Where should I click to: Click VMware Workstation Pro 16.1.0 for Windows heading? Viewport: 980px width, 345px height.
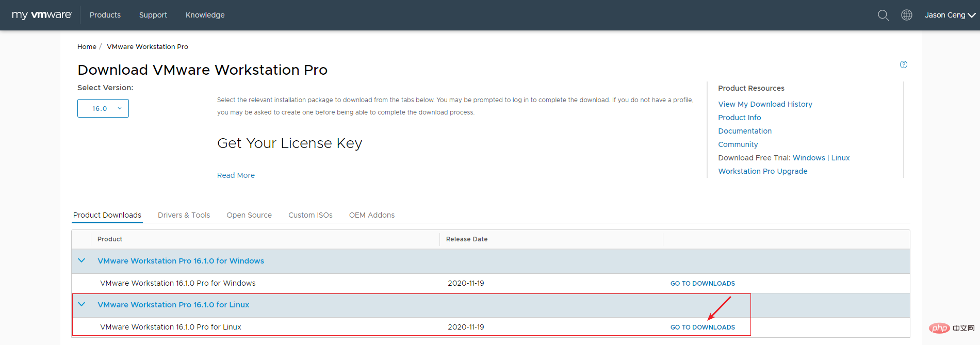[181, 261]
